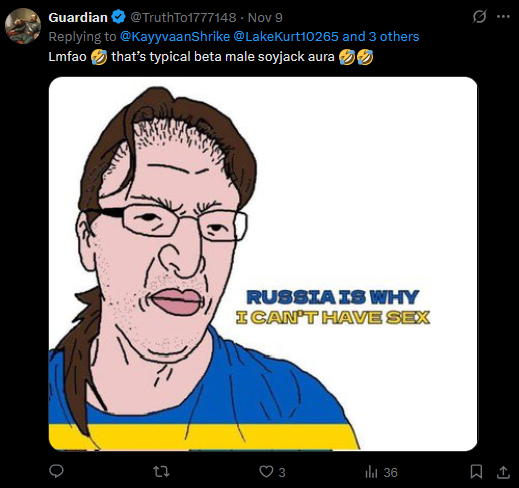The height and width of the screenshot is (488, 519).
Task: Bookmark this post
Action: 476,472
